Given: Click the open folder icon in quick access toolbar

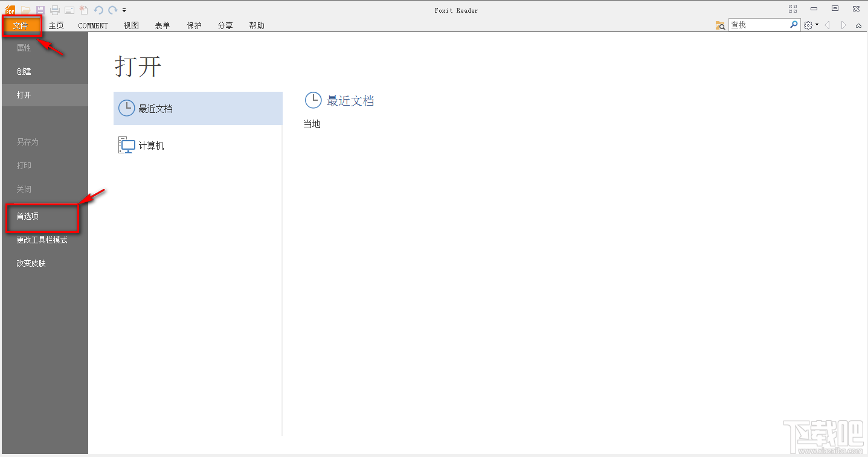Looking at the screenshot, I should (x=25, y=10).
